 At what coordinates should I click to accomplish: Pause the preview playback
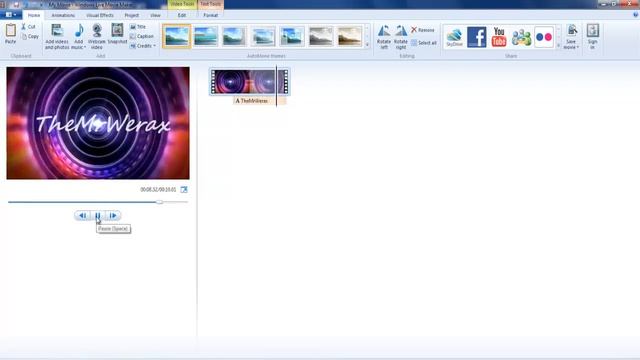tap(98, 216)
